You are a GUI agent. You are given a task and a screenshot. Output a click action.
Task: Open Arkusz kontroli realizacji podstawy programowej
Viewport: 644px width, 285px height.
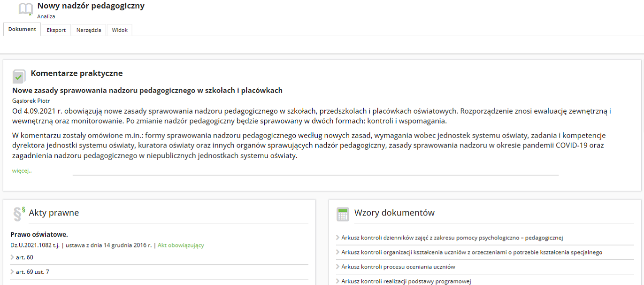click(x=406, y=281)
